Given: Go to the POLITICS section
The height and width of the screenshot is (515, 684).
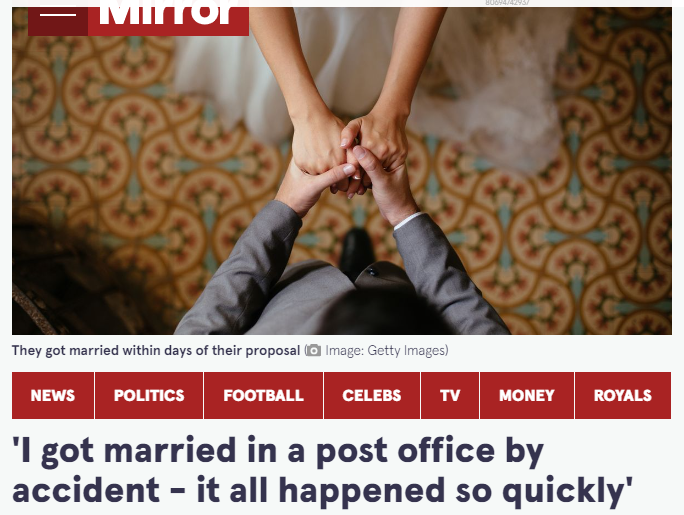Looking at the screenshot, I should coord(149,396).
